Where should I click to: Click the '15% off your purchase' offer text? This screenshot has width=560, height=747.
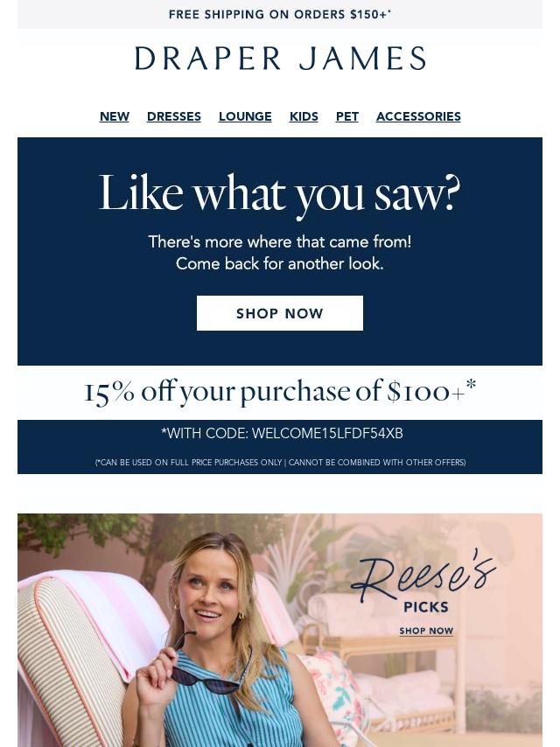(280, 392)
